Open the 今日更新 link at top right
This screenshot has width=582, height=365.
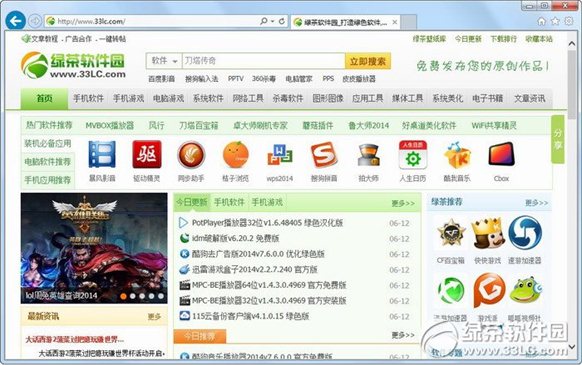point(468,39)
